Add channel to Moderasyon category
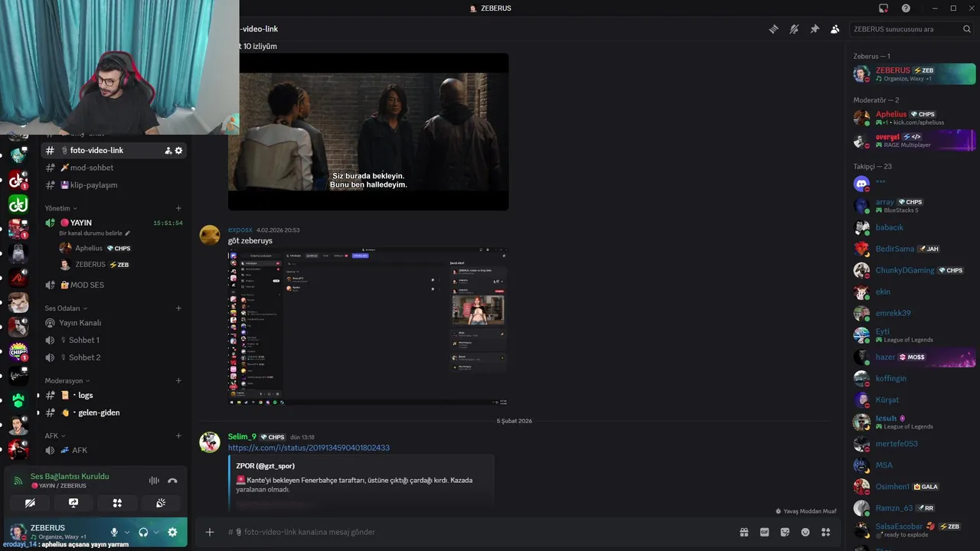This screenshot has height=551, width=980. point(178,381)
